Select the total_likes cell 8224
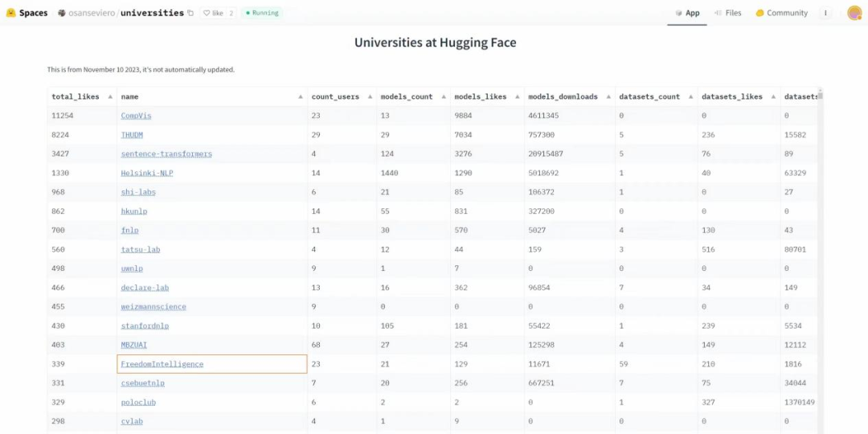868x434 pixels. (82, 134)
